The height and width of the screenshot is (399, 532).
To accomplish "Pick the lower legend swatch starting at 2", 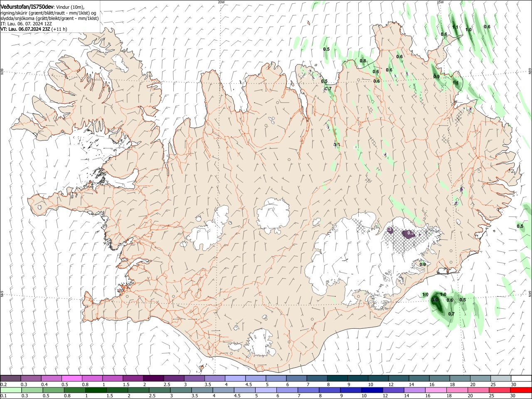I will 138,390.
